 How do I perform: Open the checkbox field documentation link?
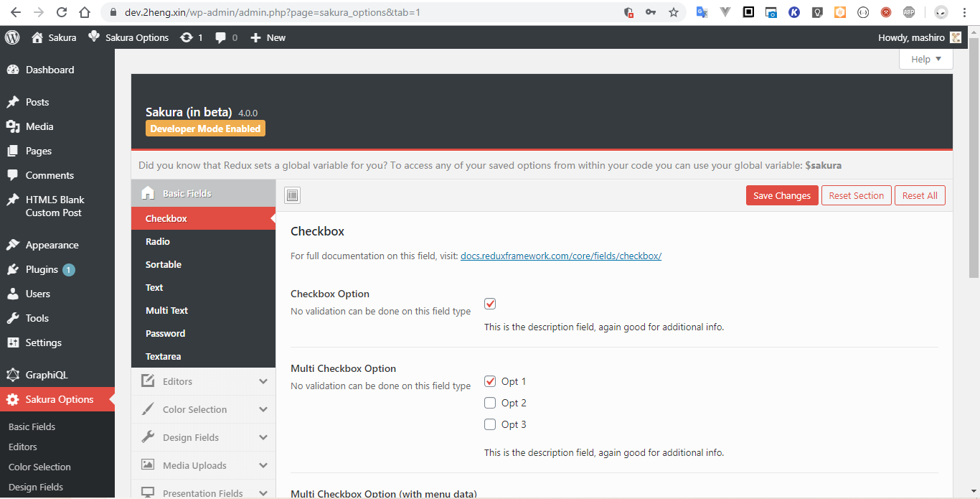(561, 256)
